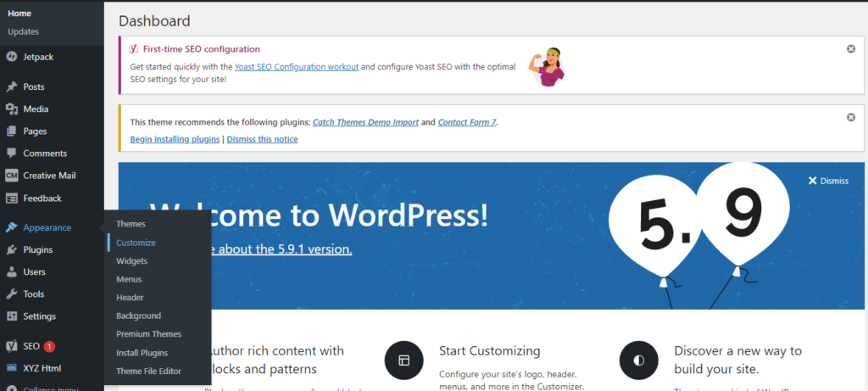Click the Jetpack menu label
Viewport: 868px width, 391px height.
tap(38, 57)
